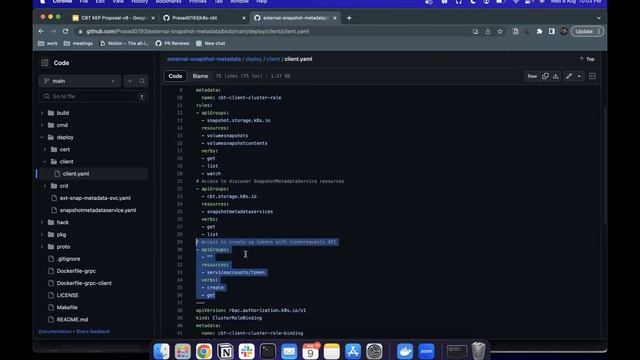Open the Chrome side panel icon
The width and height of the screenshot is (640, 360).
(x=551, y=31)
